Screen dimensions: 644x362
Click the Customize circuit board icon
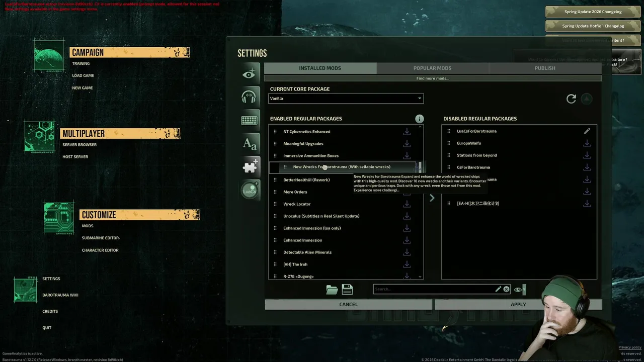pyautogui.click(x=59, y=218)
